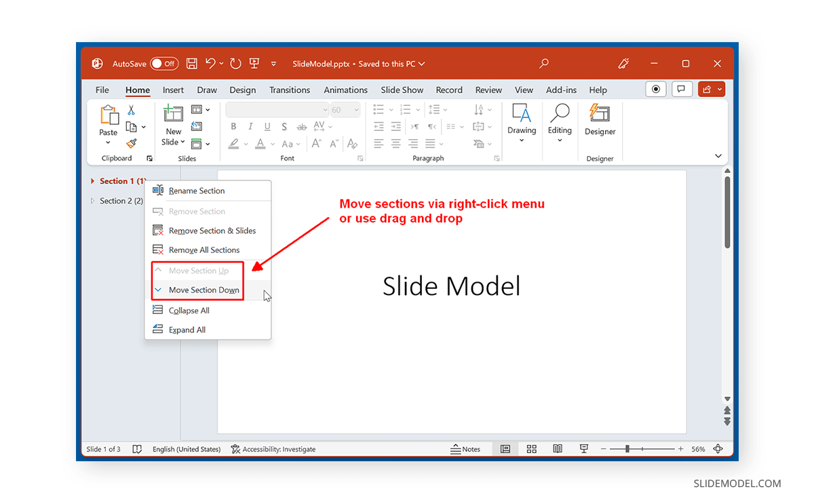
Task: Switch to the Transitions tab
Action: click(290, 90)
